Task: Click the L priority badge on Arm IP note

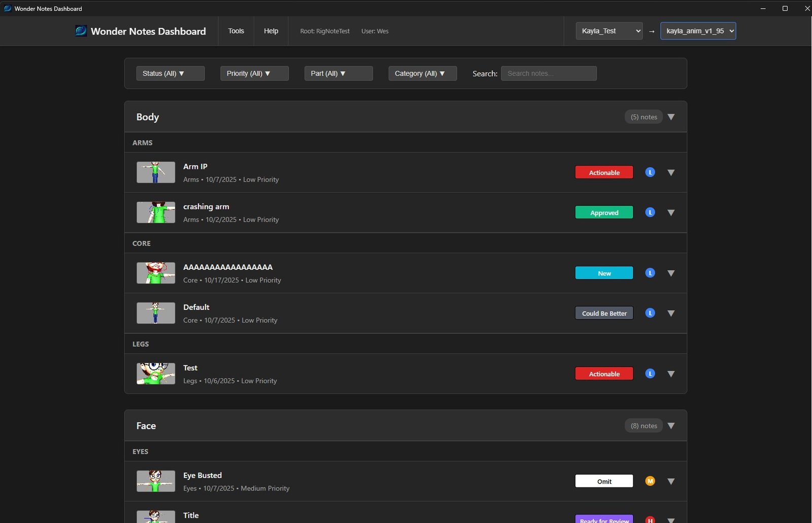Action: click(x=650, y=172)
